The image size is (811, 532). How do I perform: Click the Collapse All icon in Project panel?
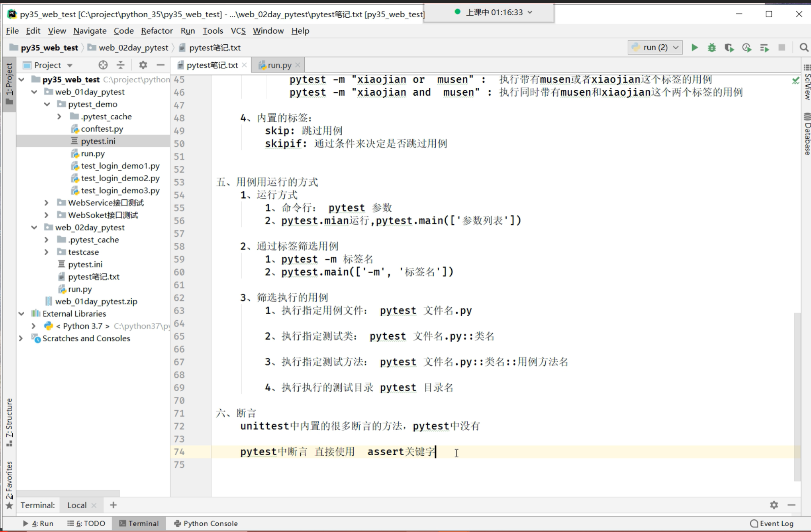pyautogui.click(x=121, y=65)
